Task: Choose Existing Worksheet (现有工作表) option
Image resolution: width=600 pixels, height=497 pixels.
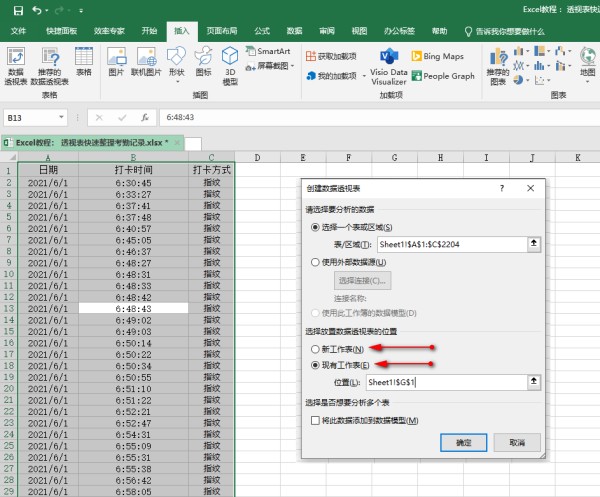Action: click(x=315, y=365)
